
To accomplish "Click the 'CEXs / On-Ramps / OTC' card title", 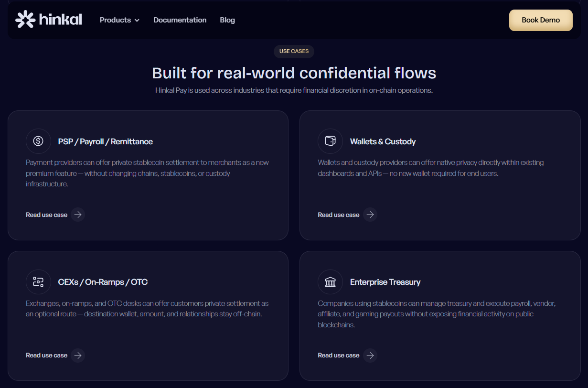I will 103,282.
